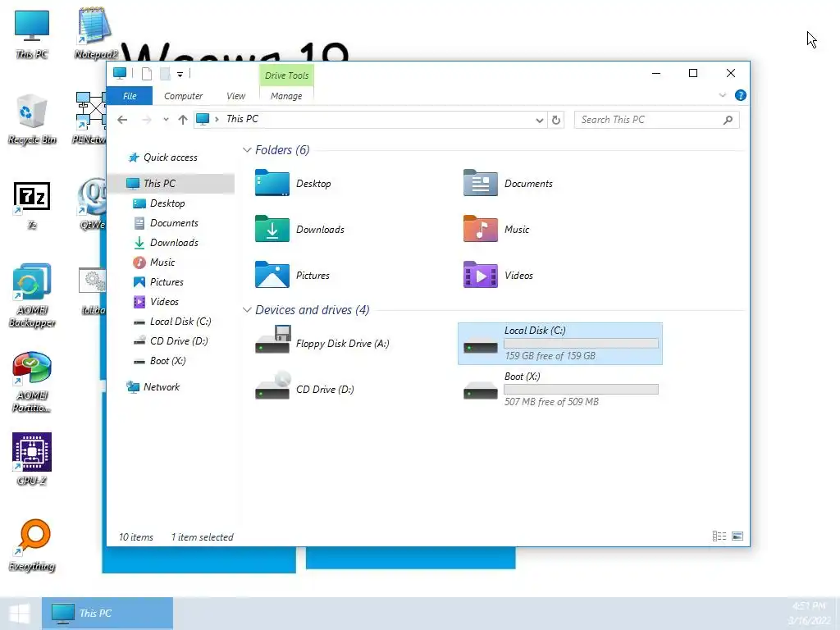This screenshot has width=840, height=630.
Task: Select the Local Disk (C:) drive tile
Action: (559, 344)
